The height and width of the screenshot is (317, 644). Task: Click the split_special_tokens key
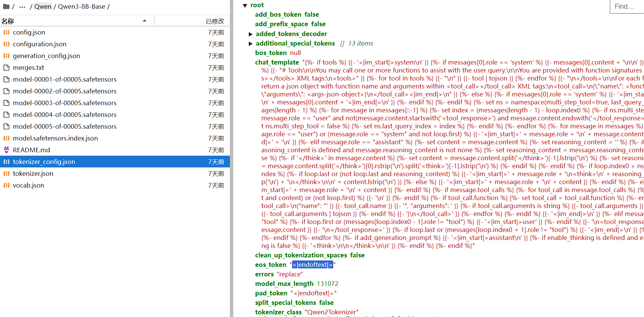285,303
